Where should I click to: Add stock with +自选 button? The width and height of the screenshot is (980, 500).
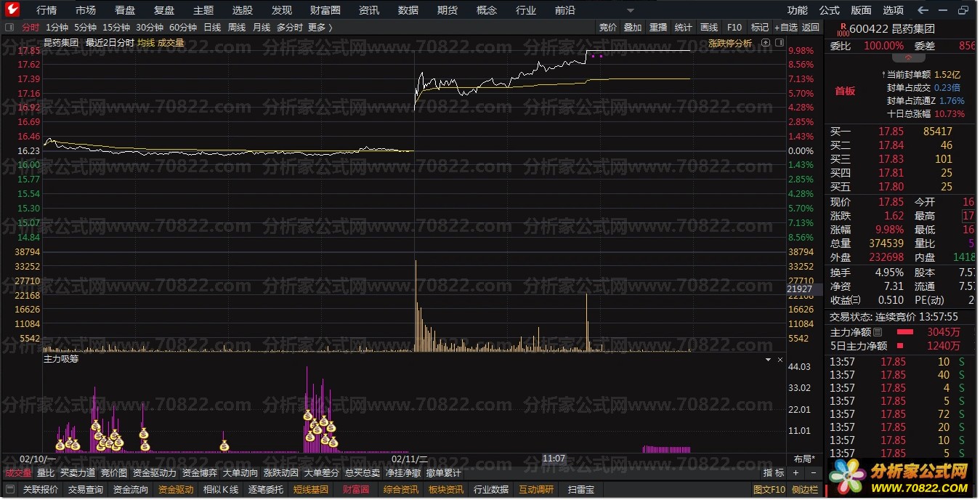785,27
